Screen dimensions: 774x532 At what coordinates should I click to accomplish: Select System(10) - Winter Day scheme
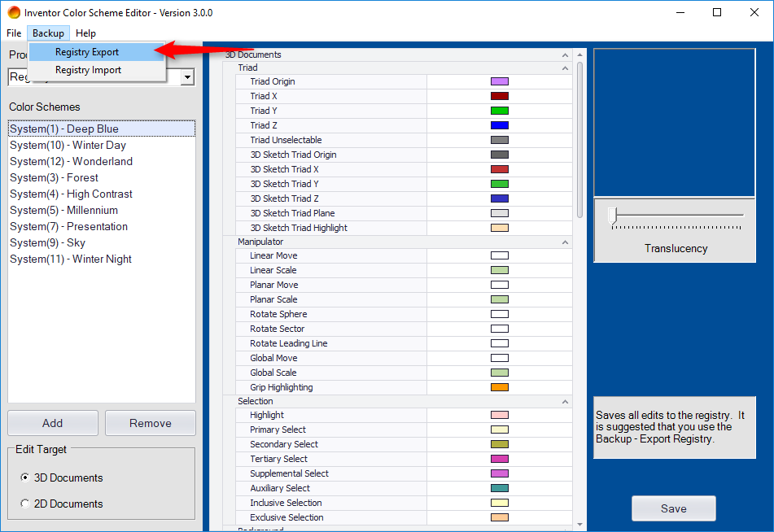tap(102, 145)
